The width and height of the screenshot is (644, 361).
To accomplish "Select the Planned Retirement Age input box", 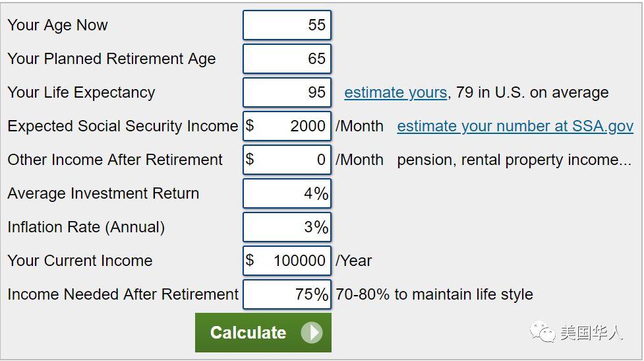I will pyautogui.click(x=287, y=59).
